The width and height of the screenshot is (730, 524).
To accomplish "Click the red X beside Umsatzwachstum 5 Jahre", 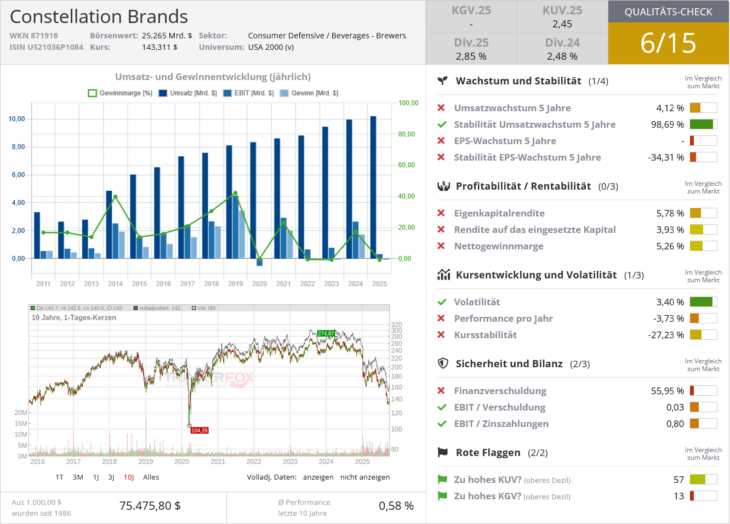I will click(x=442, y=108).
